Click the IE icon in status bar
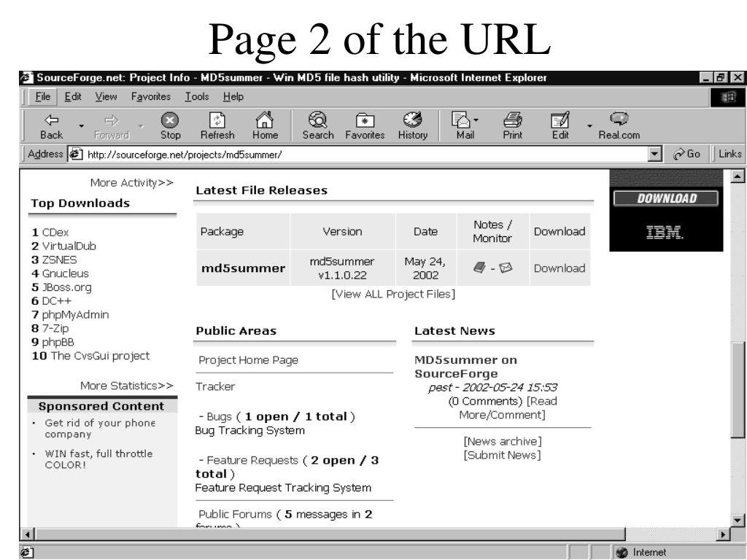747x560 pixels. [x=27, y=553]
